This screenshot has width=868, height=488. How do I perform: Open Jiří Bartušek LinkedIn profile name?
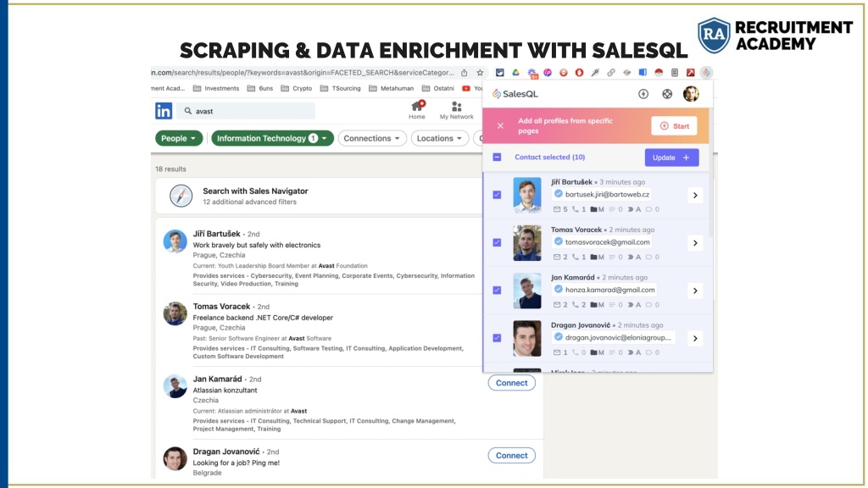click(216, 234)
